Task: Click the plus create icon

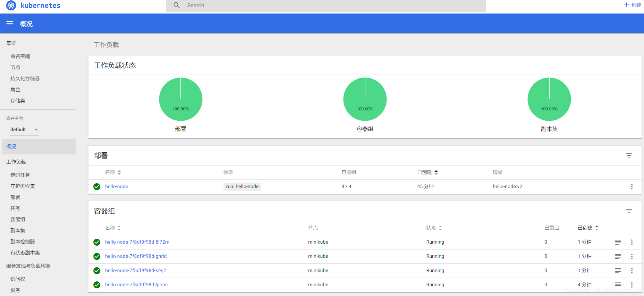Action: pyautogui.click(x=626, y=5)
